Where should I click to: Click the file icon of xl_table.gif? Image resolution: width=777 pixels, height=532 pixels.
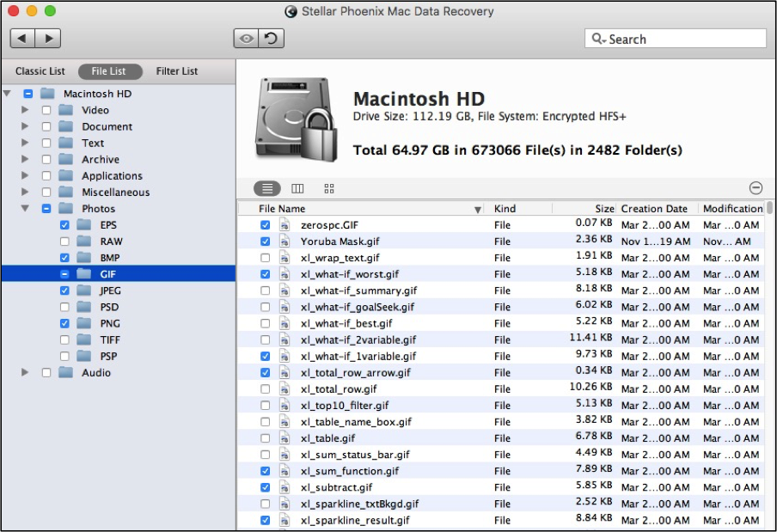[284, 437]
